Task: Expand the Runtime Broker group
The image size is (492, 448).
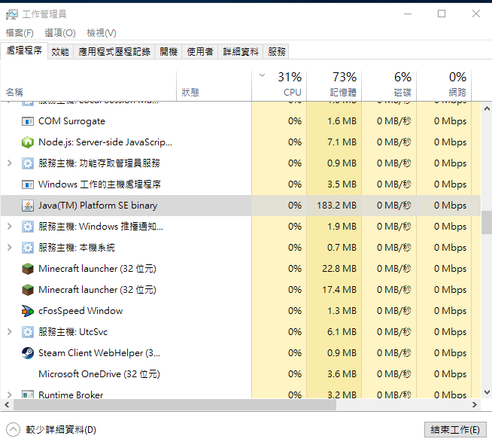Action: click(x=10, y=395)
